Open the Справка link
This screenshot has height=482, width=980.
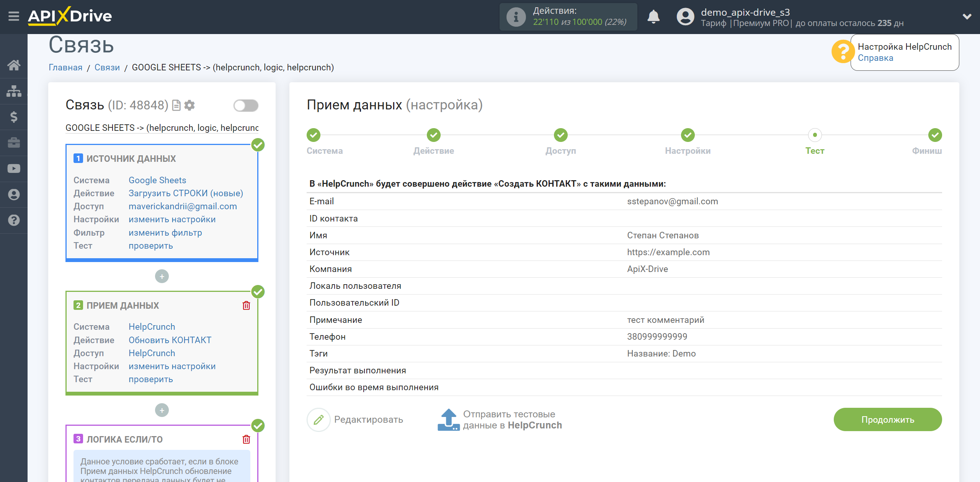point(875,58)
